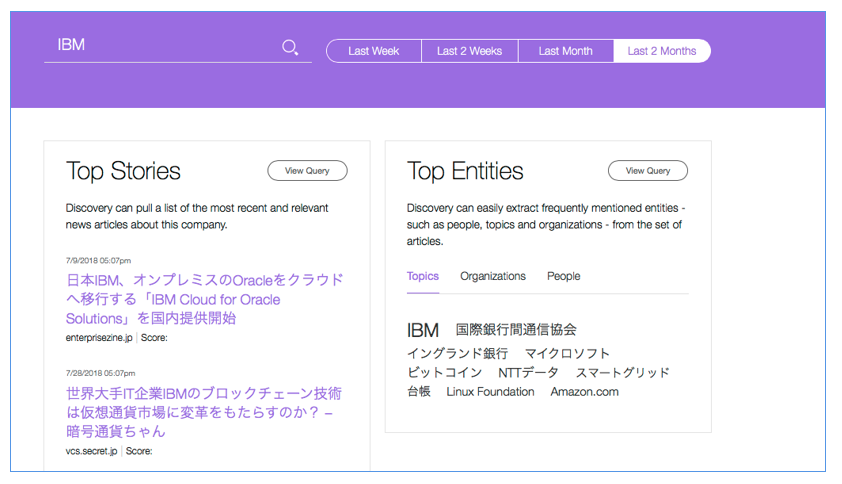Switch to the Organizations entity tab
This screenshot has width=842, height=484.
(x=493, y=276)
